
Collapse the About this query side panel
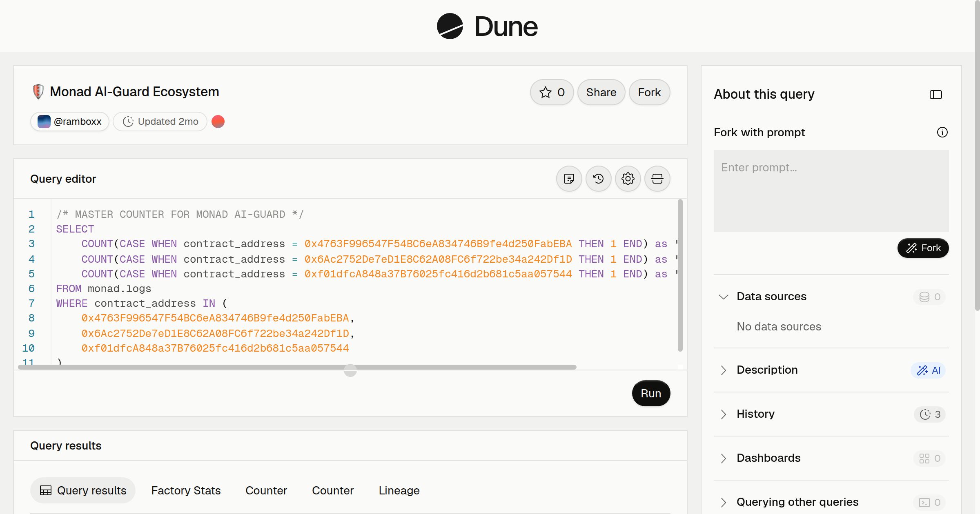(x=935, y=95)
